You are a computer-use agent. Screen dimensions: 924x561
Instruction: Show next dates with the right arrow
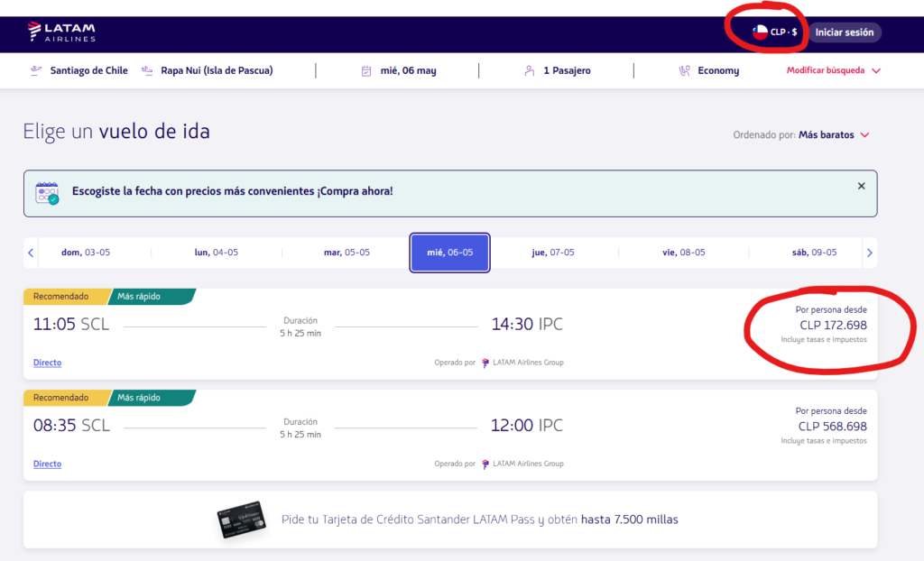(x=869, y=253)
